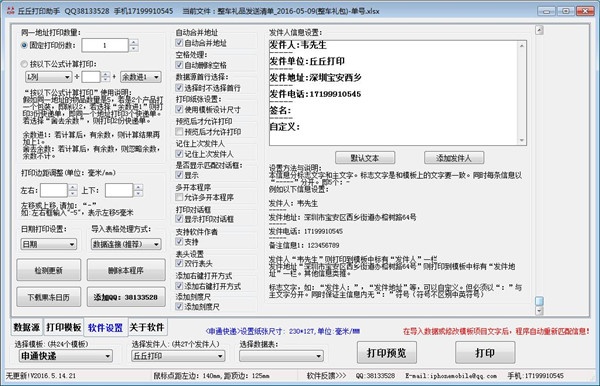Toggle 添加刻度尺 checkbox
The image size is (600, 386).
(179, 306)
